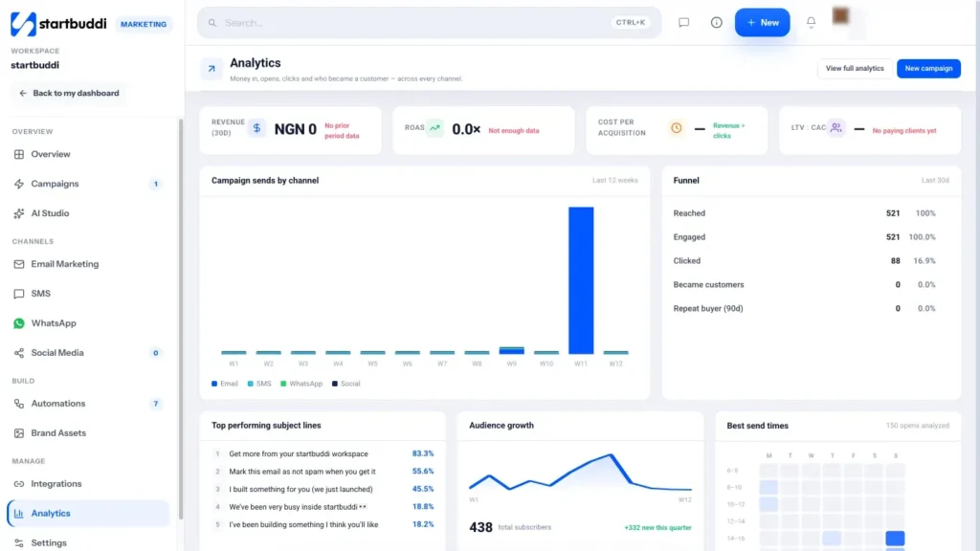Click Automations count badge 7

click(x=156, y=404)
